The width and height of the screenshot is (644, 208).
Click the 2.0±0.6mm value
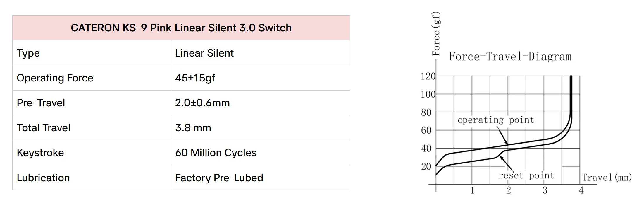click(202, 103)
